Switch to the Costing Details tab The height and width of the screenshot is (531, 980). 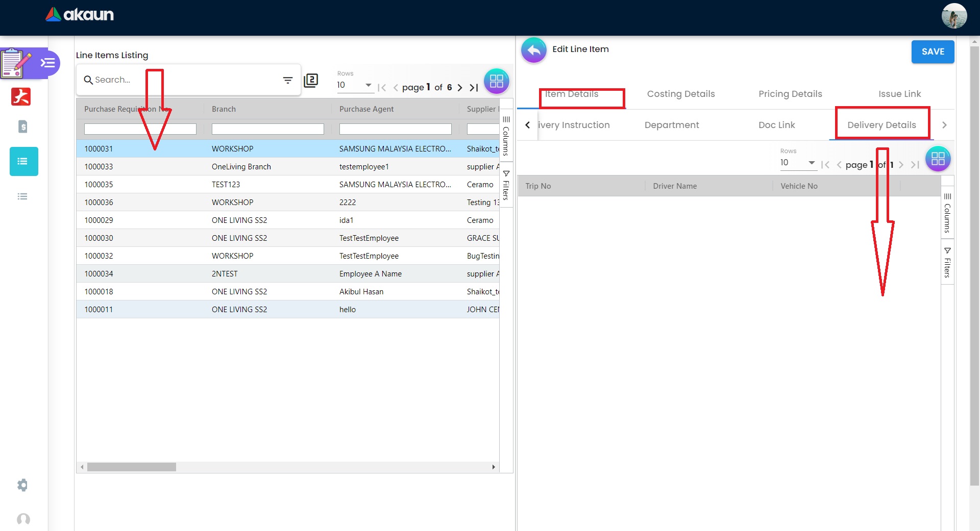click(x=680, y=94)
